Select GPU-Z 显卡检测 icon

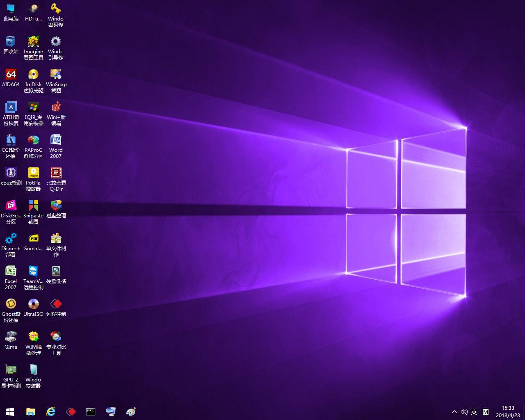coord(11,376)
